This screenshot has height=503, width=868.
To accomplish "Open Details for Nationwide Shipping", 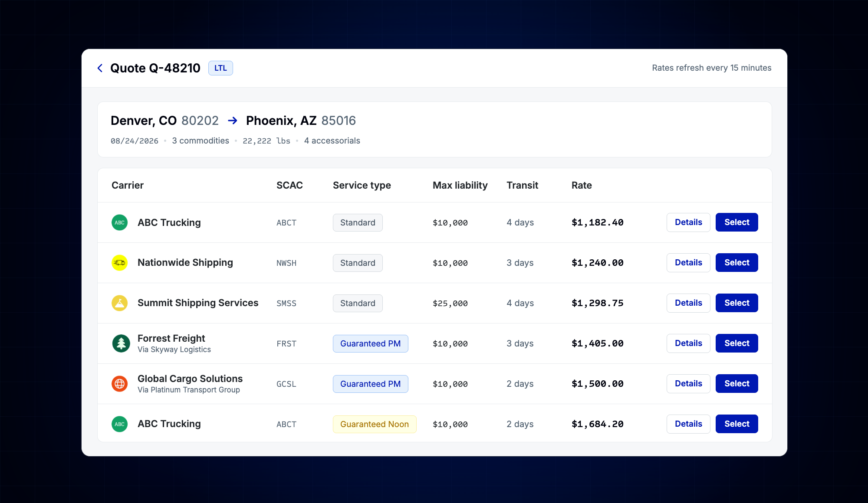I will click(688, 263).
